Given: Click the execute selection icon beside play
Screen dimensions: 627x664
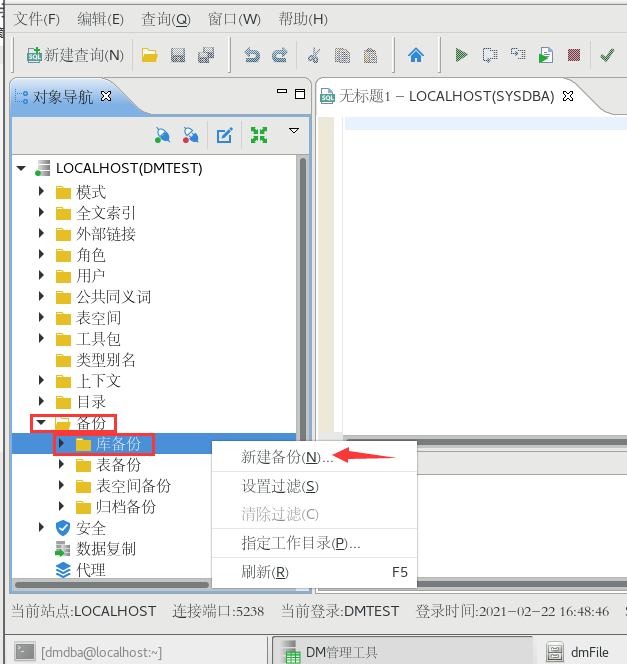Looking at the screenshot, I should [490, 55].
